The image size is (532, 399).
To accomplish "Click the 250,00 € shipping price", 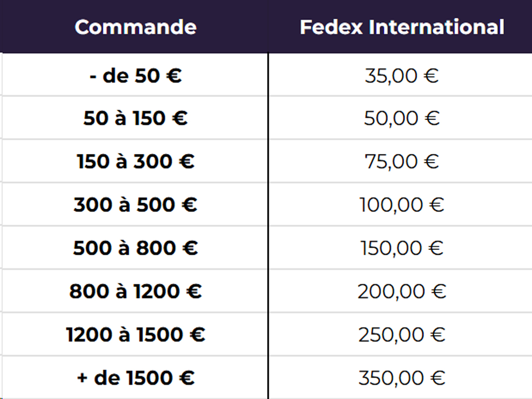I will (402, 334).
